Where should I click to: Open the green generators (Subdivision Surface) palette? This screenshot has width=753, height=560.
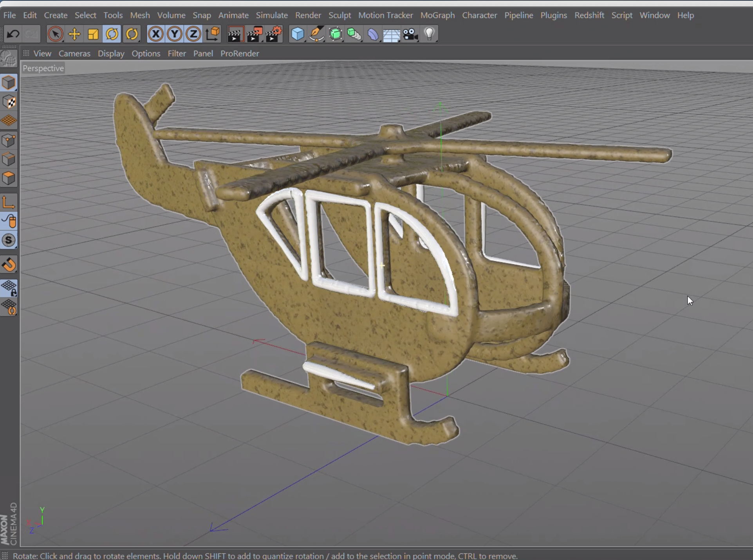pyautogui.click(x=336, y=34)
